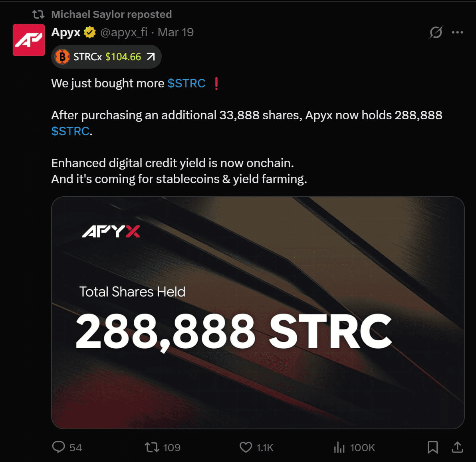Open the STRCx $104.66 price chip
Screen dimensions: 476x462
pyautogui.click(x=106, y=57)
